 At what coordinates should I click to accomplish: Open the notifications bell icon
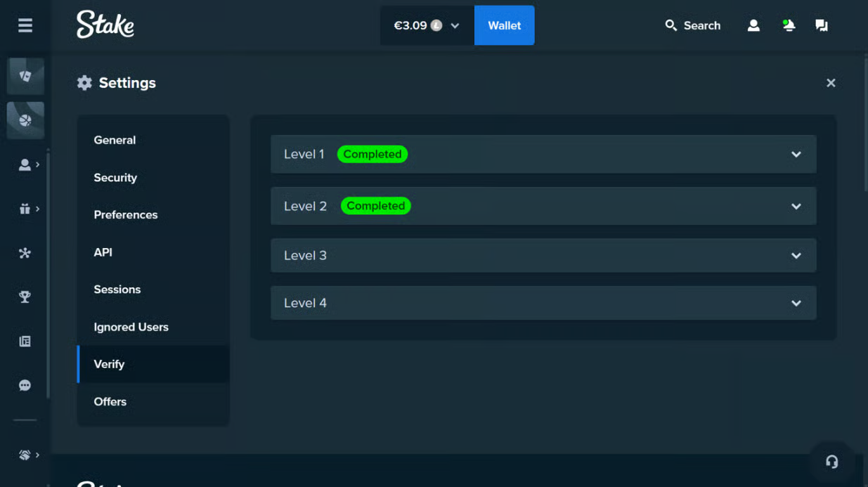(789, 25)
